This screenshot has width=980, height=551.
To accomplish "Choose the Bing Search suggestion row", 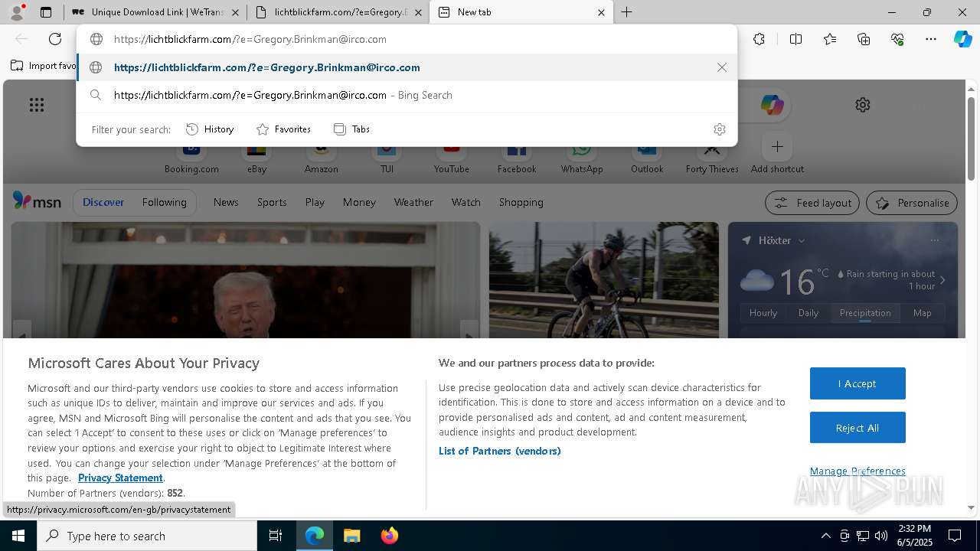I will [407, 95].
